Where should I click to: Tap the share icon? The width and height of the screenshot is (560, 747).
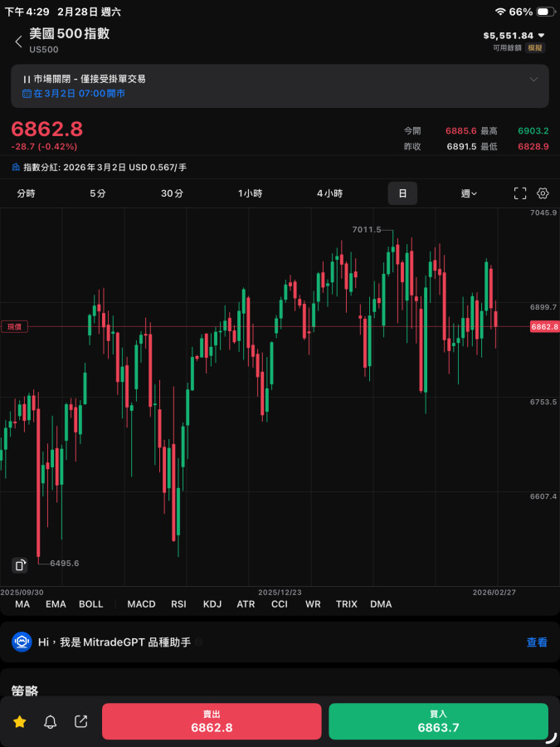point(81,722)
